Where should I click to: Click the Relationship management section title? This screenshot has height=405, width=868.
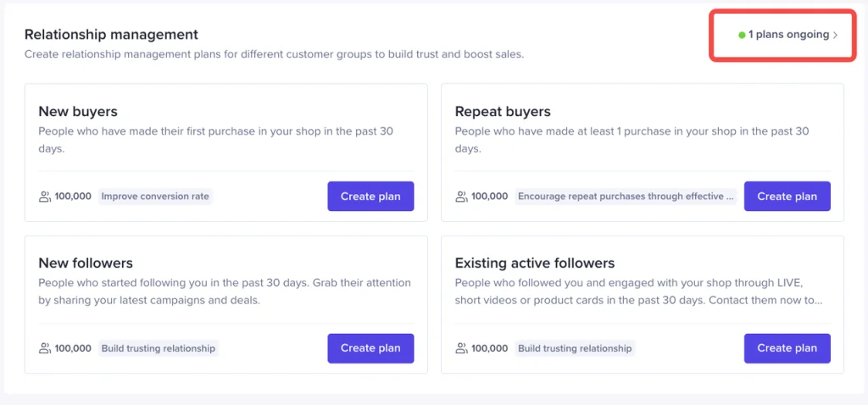pyautogui.click(x=111, y=34)
